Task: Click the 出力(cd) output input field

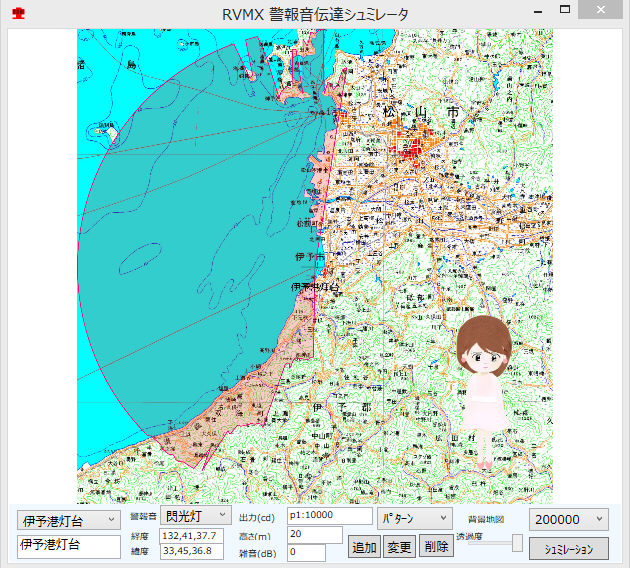Action: (x=329, y=516)
